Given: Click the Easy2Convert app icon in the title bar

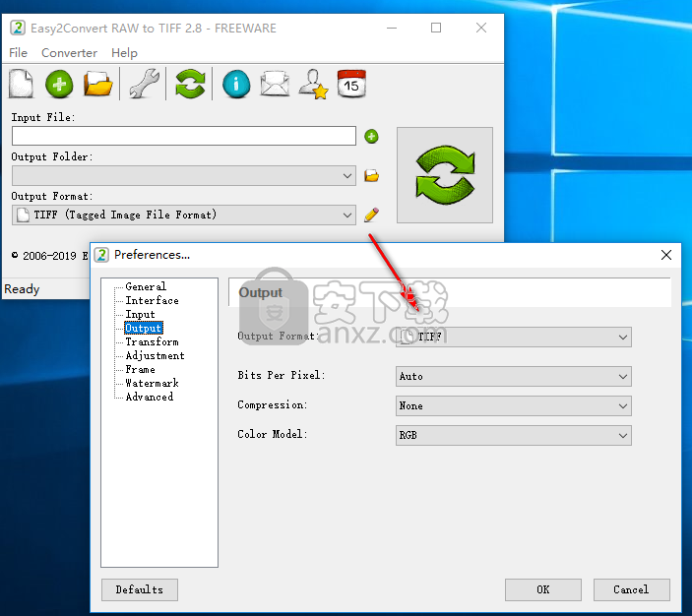Looking at the screenshot, I should 18,28.
